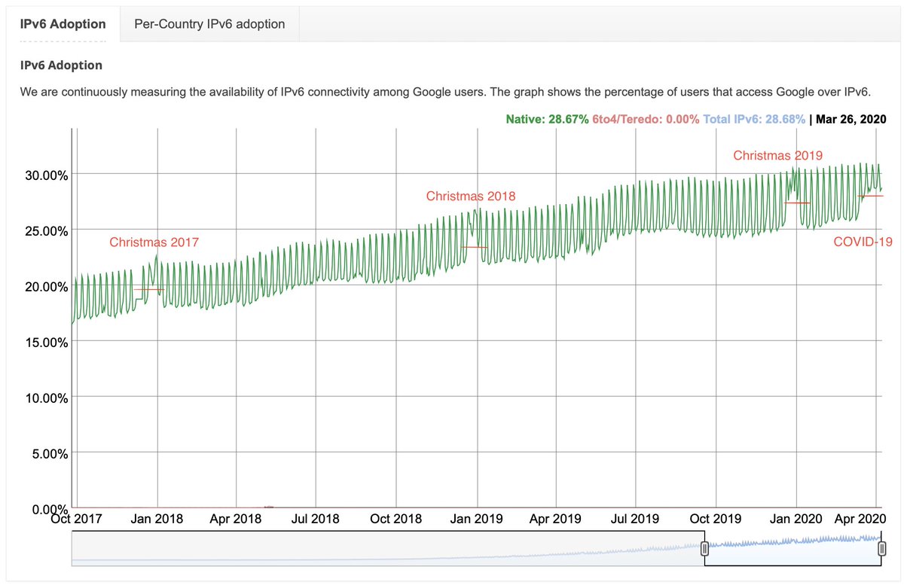Viewport: 904px width, 588px height.
Task: Toggle the green Native series in legend
Action: [546, 119]
